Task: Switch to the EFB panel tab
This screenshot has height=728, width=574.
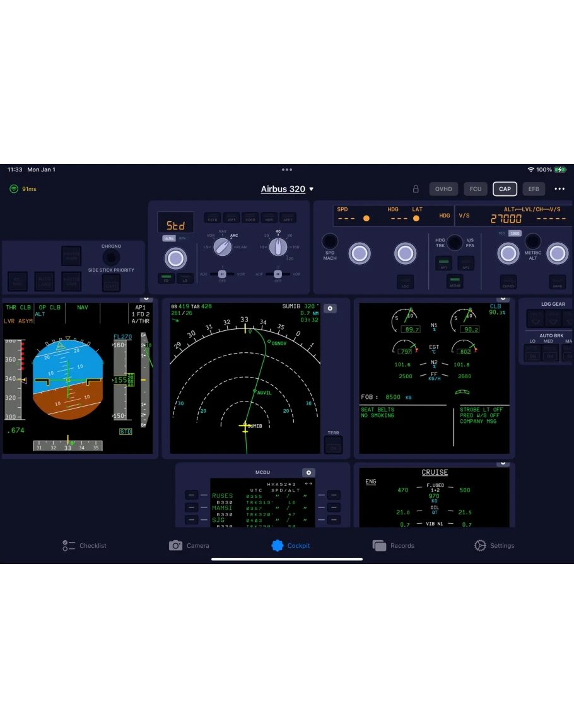Action: pos(534,189)
